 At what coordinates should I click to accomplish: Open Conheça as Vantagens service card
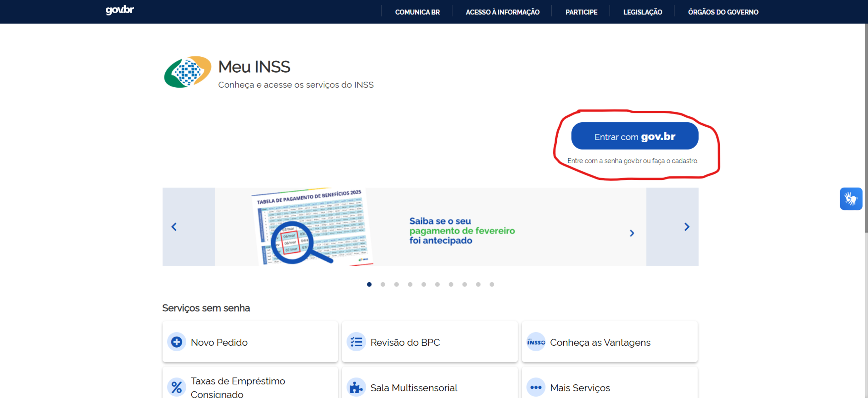tap(609, 342)
